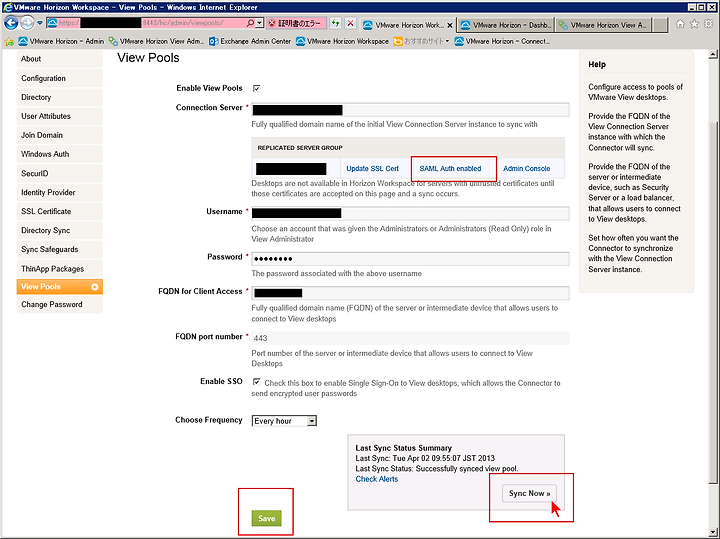Select the View Pools sidebar item

[x=60, y=286]
